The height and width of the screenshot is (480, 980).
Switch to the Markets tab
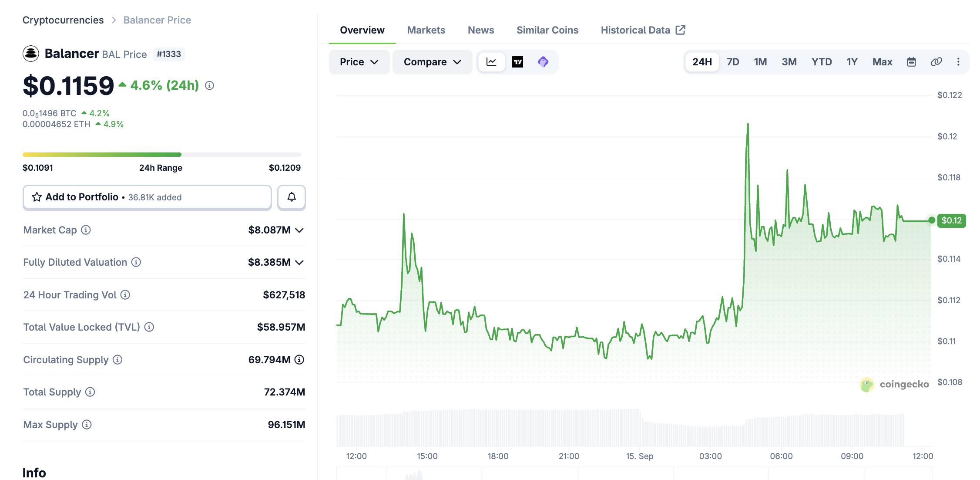(x=426, y=30)
